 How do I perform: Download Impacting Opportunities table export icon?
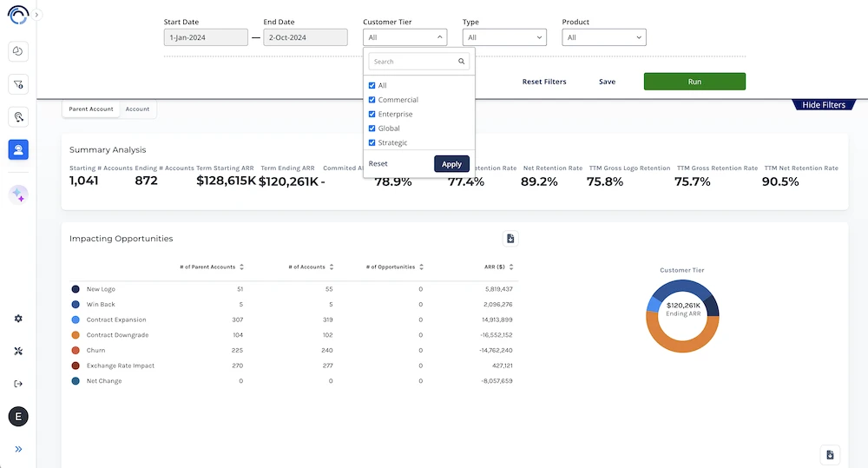coord(510,239)
